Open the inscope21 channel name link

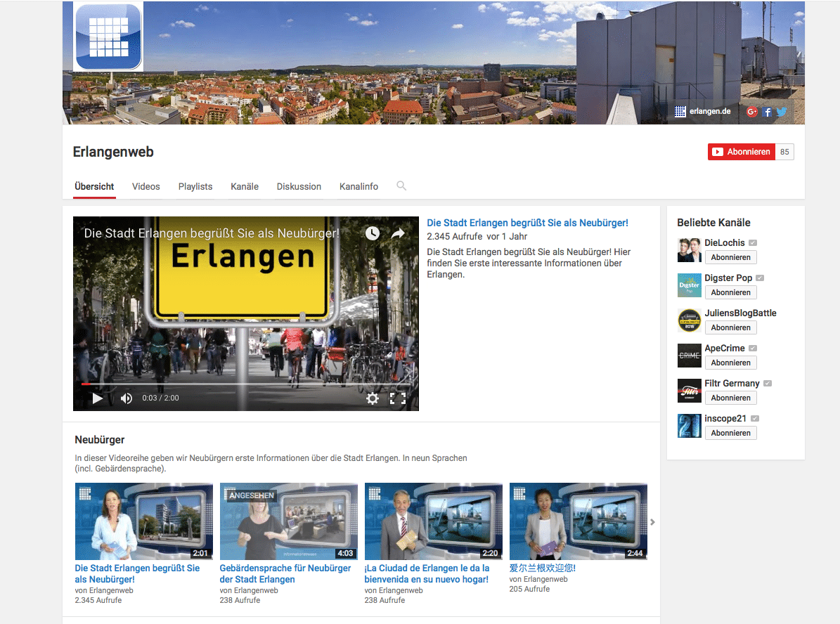point(725,418)
